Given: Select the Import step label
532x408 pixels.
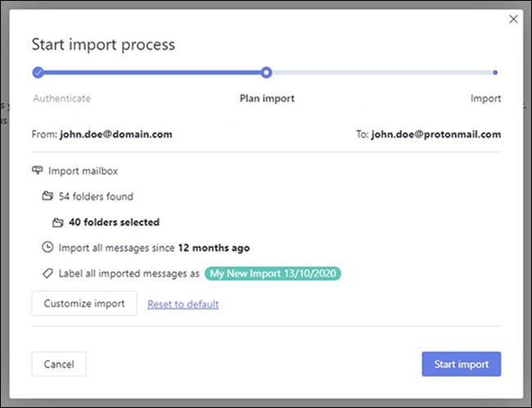Looking at the screenshot, I should tap(485, 99).
